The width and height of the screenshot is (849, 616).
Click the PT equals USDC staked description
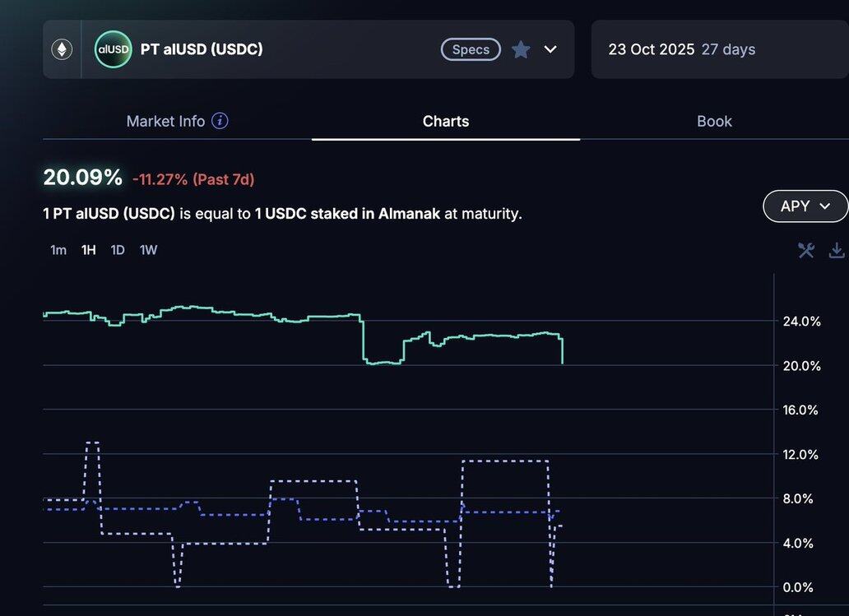283,214
